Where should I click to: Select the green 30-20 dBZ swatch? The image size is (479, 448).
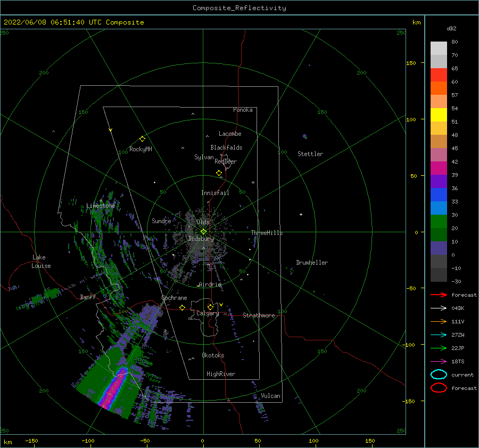coord(439,222)
